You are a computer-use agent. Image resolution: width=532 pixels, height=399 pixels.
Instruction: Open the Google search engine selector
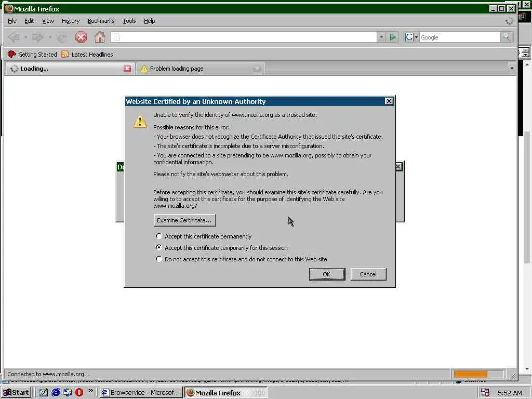click(411, 37)
